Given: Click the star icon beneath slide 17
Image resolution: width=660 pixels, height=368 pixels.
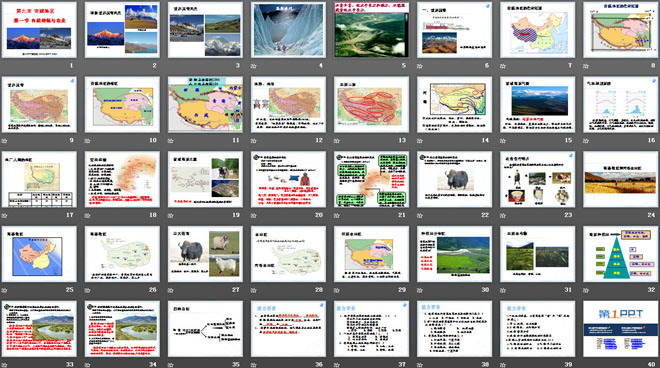Looking at the screenshot, I should click(x=5, y=215).
